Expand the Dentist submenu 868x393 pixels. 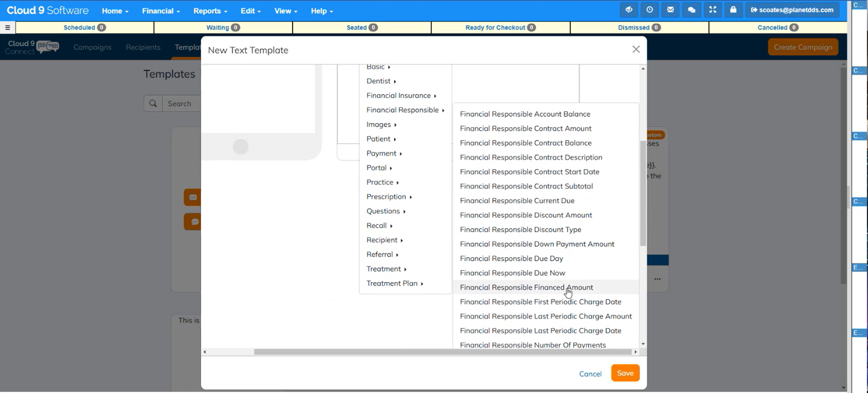[x=405, y=81]
